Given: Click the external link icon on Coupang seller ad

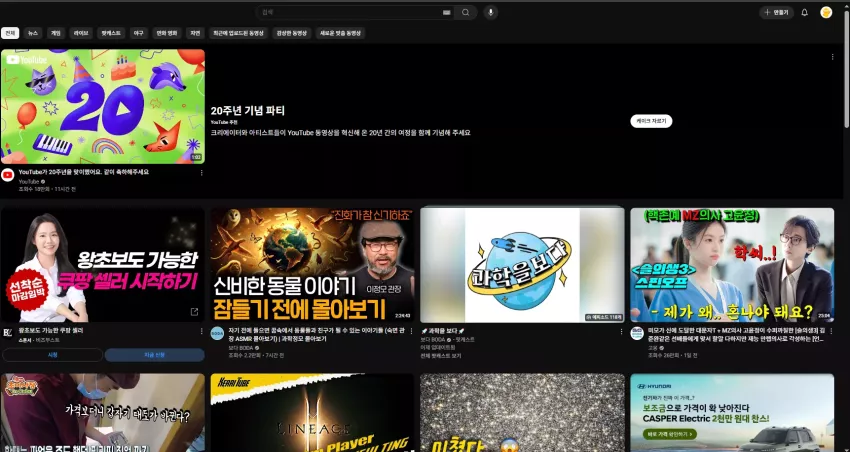Looking at the screenshot, I should coord(194,312).
